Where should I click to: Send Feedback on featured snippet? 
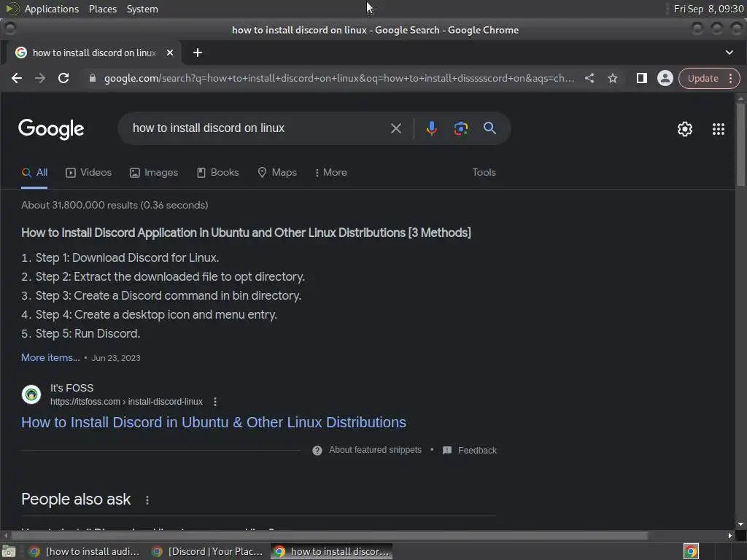coord(470,451)
